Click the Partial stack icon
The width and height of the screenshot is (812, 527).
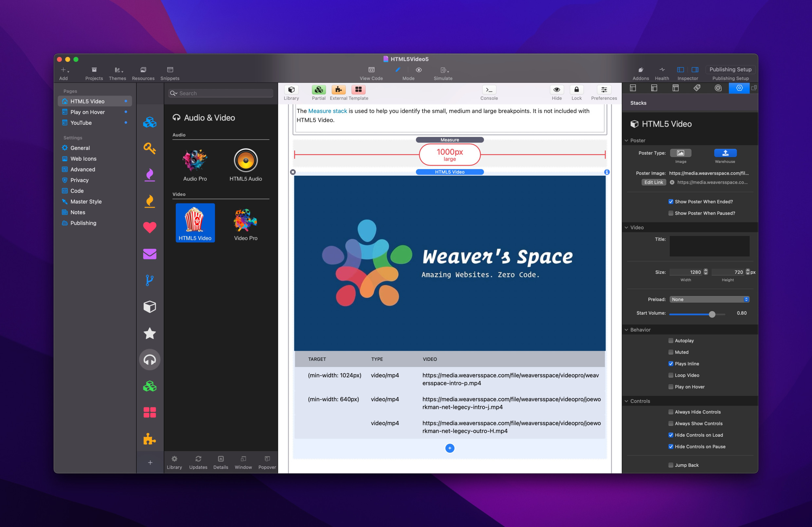(319, 90)
